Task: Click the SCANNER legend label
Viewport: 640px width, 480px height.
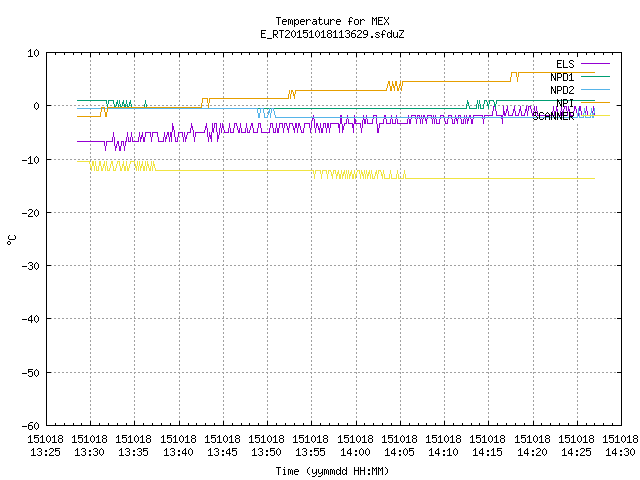Action: [x=553, y=116]
